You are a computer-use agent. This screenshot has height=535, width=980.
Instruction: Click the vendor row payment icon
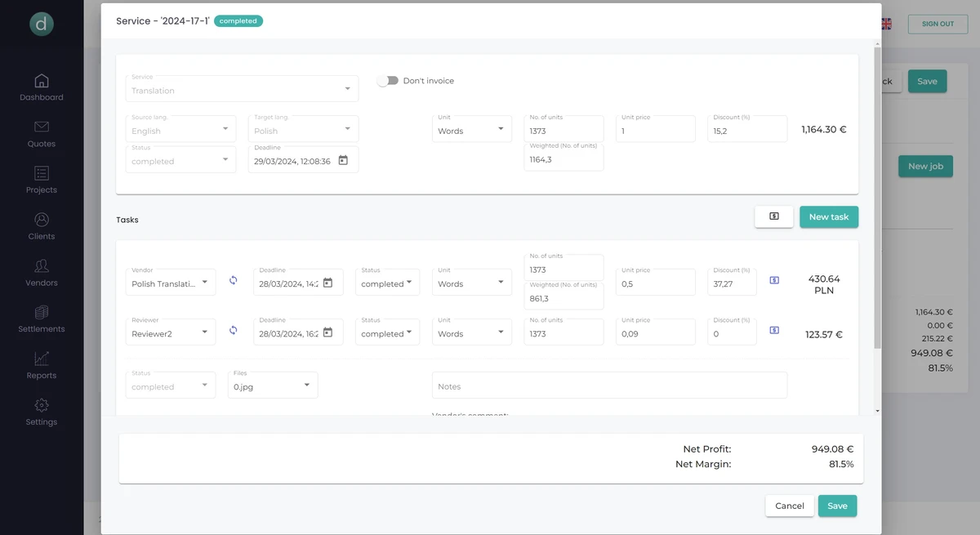coord(774,280)
